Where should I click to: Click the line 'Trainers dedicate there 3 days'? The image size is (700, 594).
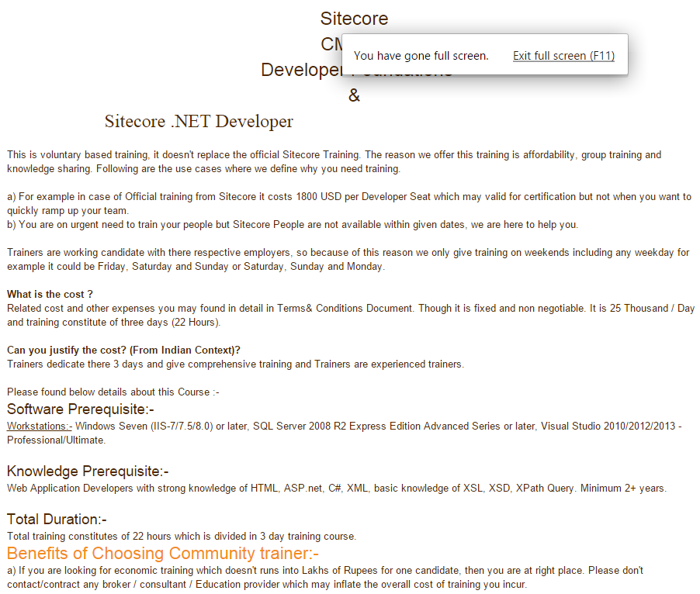[235, 364]
